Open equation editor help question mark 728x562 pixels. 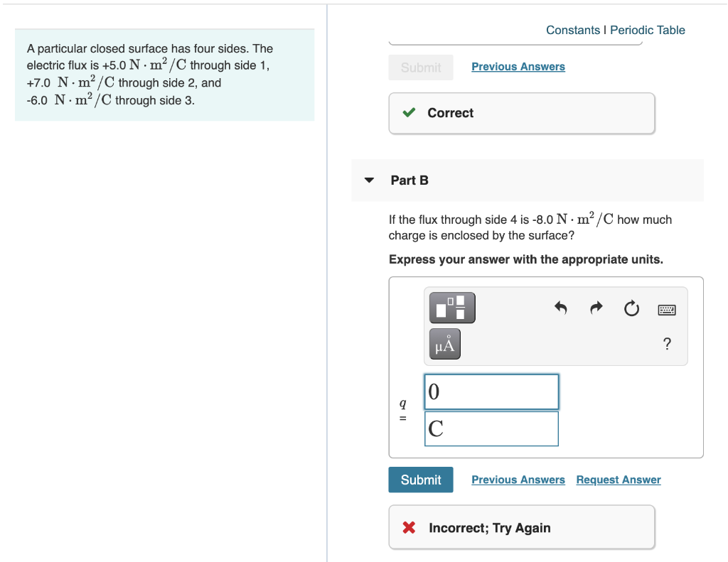[667, 344]
